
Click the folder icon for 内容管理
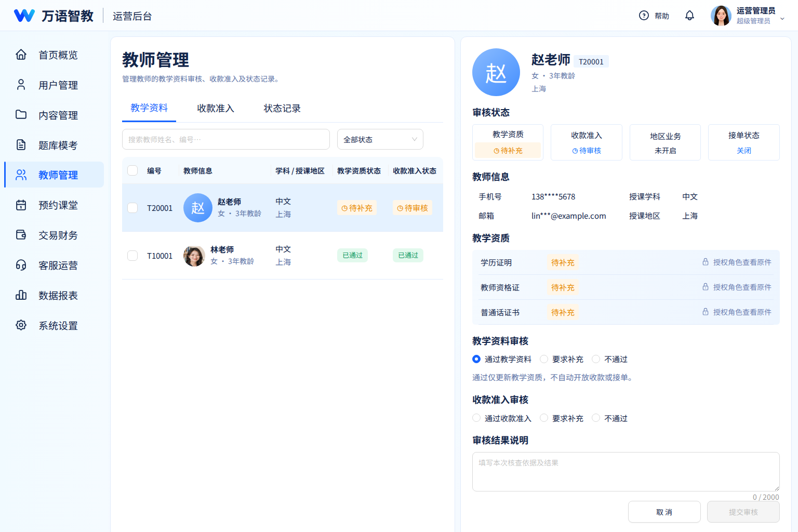click(21, 115)
